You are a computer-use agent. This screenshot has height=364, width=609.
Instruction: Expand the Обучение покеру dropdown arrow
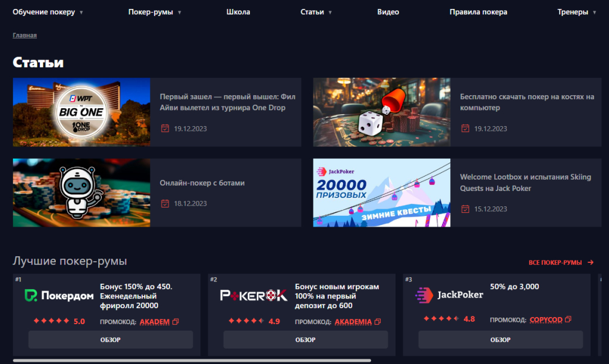(x=81, y=12)
